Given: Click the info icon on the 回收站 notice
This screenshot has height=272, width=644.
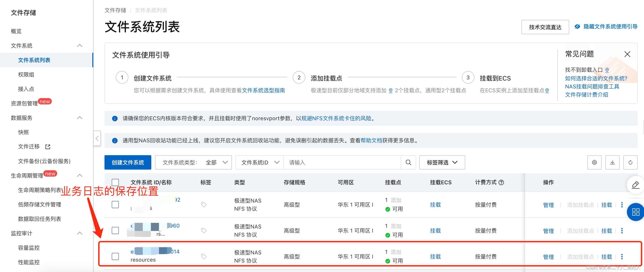Looking at the screenshot, I should tap(115, 141).
